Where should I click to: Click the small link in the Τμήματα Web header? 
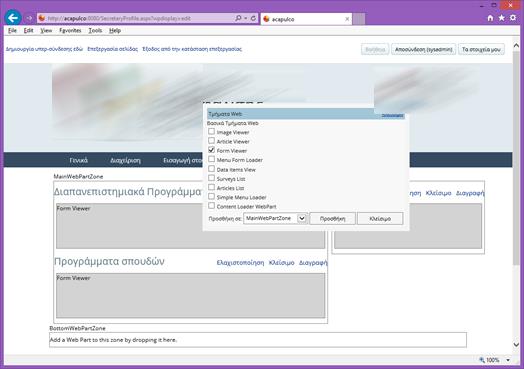(x=392, y=115)
